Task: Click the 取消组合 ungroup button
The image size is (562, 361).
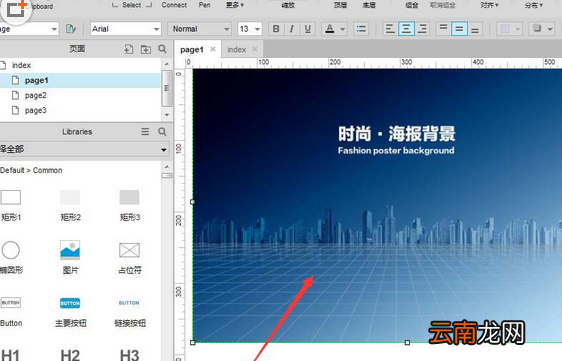Action: [x=443, y=5]
